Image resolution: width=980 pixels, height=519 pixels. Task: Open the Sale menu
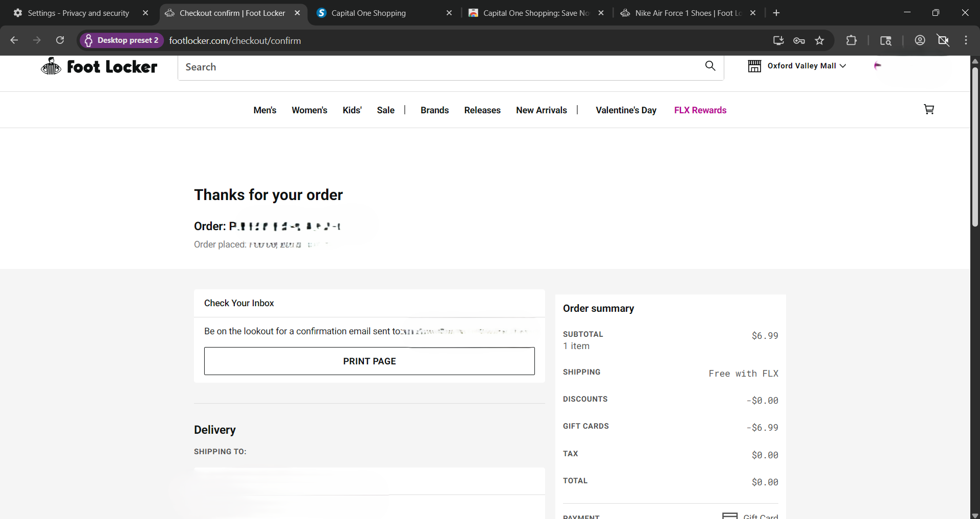(x=386, y=110)
